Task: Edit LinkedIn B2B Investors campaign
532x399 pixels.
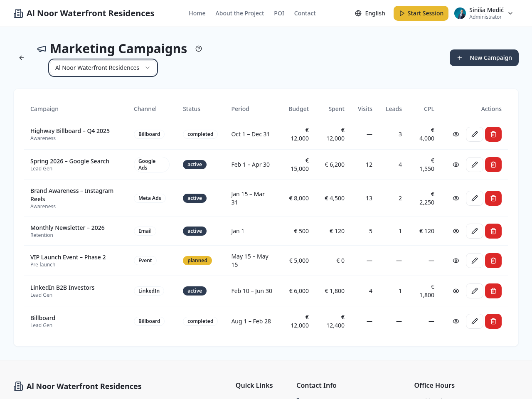Action: coord(475,291)
